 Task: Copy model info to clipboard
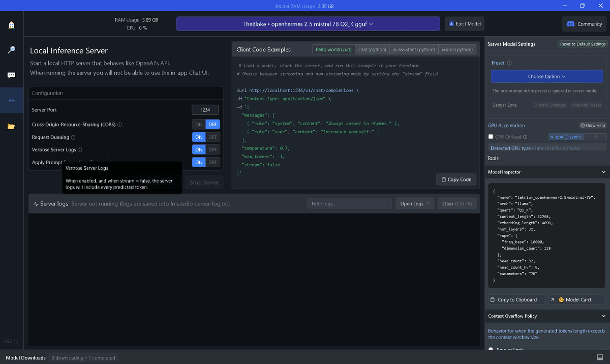(x=516, y=300)
